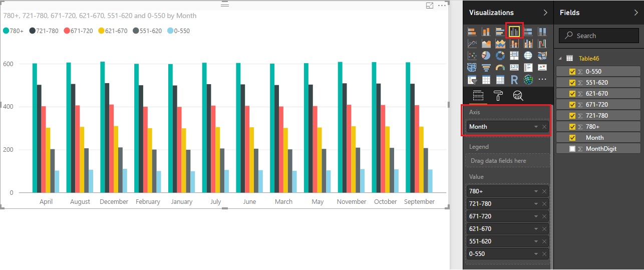Select the multi-row card visualization
This screenshot has height=270, width=644.
tap(528, 68)
